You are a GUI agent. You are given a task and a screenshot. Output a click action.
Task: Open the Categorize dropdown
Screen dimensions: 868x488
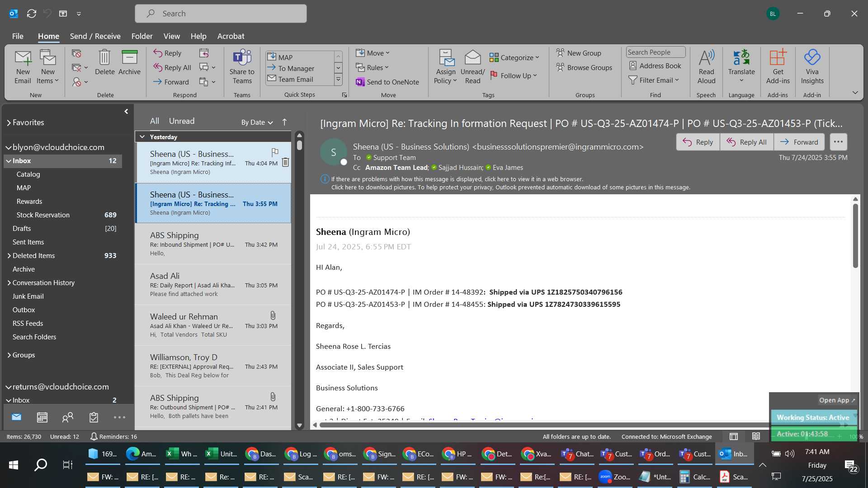pyautogui.click(x=514, y=57)
